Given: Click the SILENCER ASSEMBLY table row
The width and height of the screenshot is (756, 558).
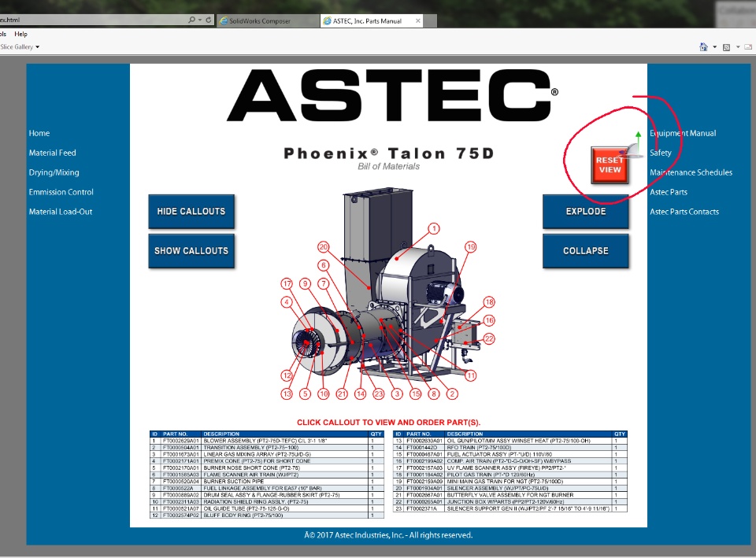Looking at the screenshot, I should tap(510, 488).
